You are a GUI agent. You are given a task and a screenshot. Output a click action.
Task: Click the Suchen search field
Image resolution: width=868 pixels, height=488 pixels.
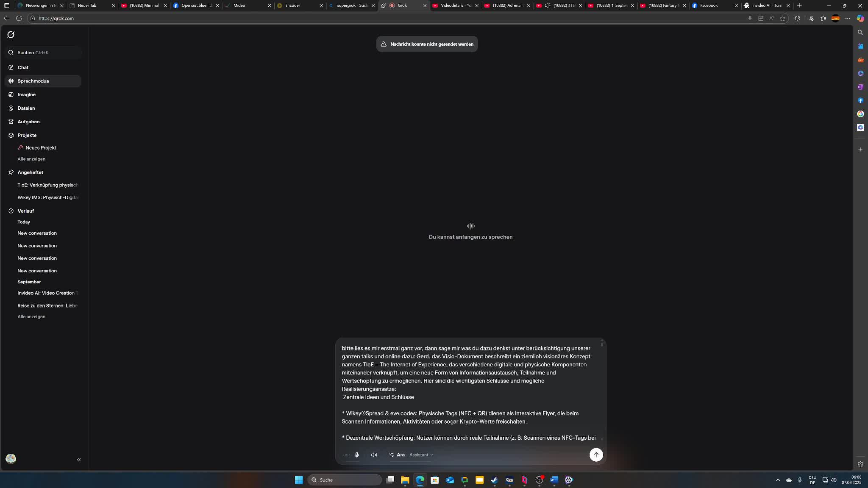42,53
